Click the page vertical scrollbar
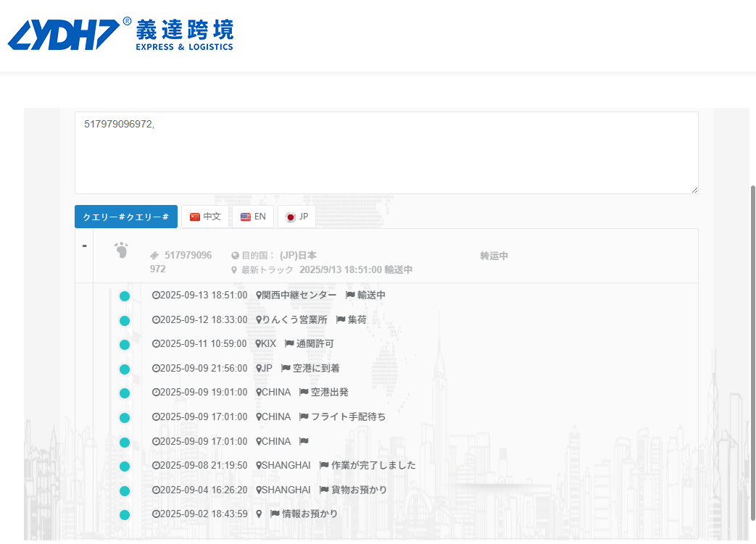The image size is (756, 544). 752,348
